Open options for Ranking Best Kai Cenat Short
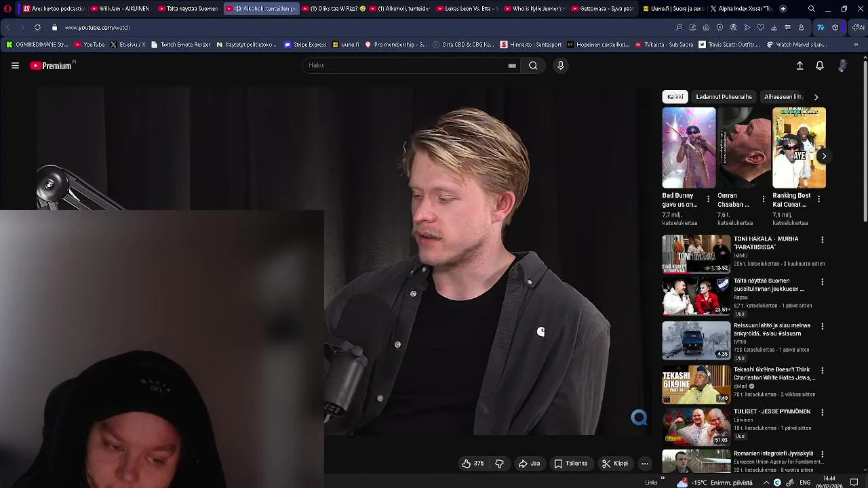The width and height of the screenshot is (868, 488). pyautogui.click(x=818, y=199)
